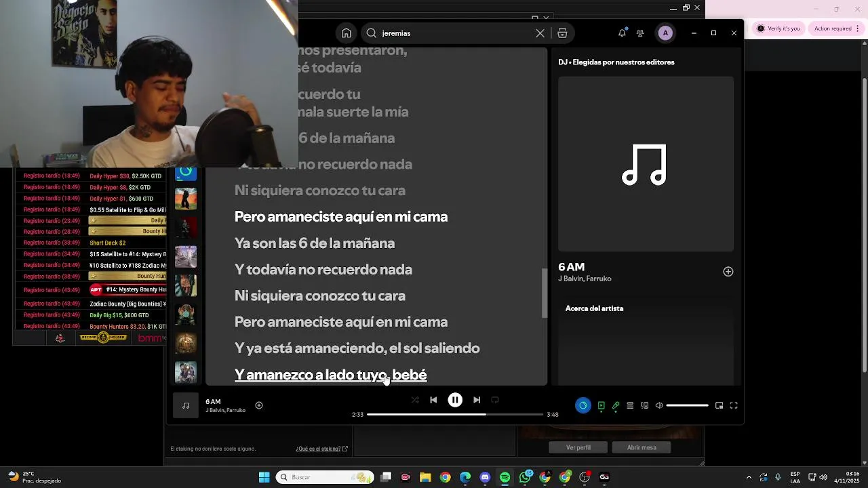Enter full screen mode in Spotify
The height and width of the screenshot is (488, 868).
[x=734, y=405]
